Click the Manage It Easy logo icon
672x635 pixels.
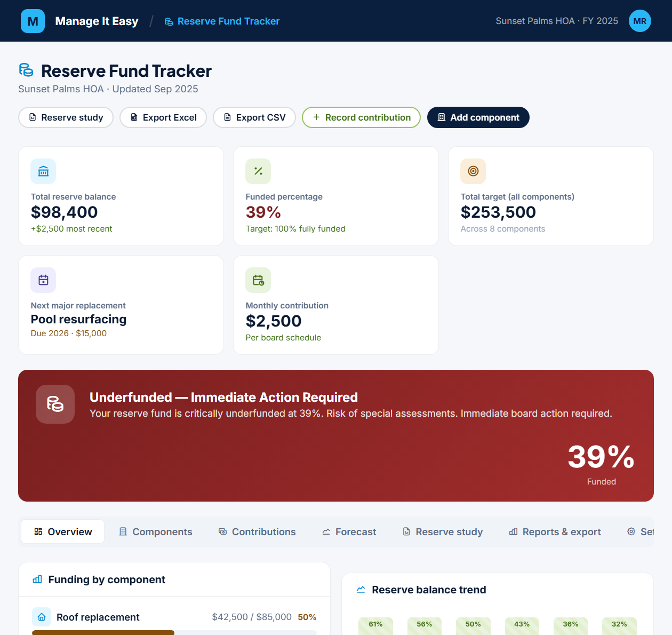click(x=33, y=21)
